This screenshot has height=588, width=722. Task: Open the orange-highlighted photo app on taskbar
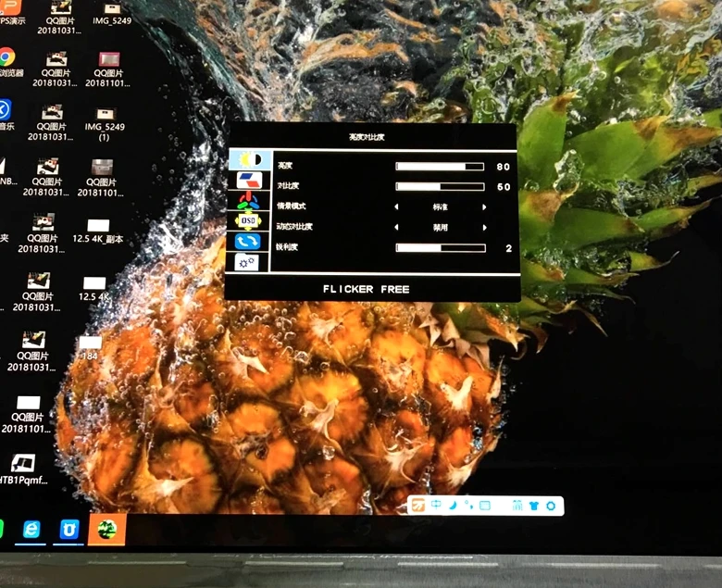(106, 530)
